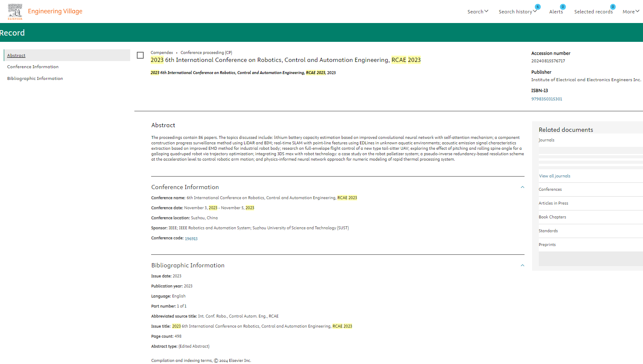
Task: Click accession number 20240815576717
Action: tap(548, 61)
